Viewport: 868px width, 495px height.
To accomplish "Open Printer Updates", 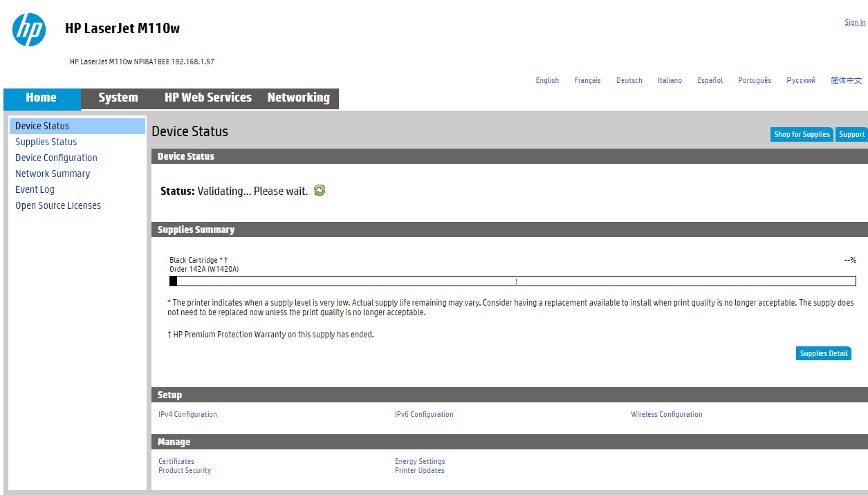I will point(420,471).
